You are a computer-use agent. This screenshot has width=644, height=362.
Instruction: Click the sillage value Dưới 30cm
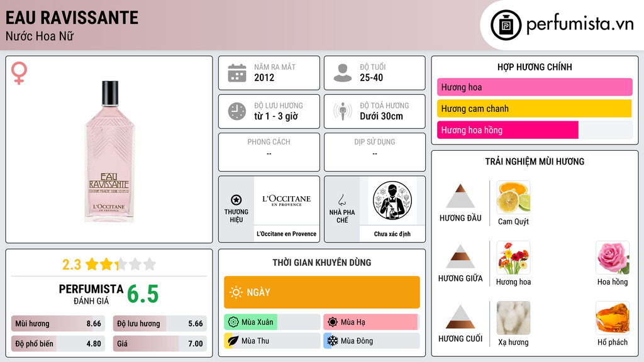382,116
